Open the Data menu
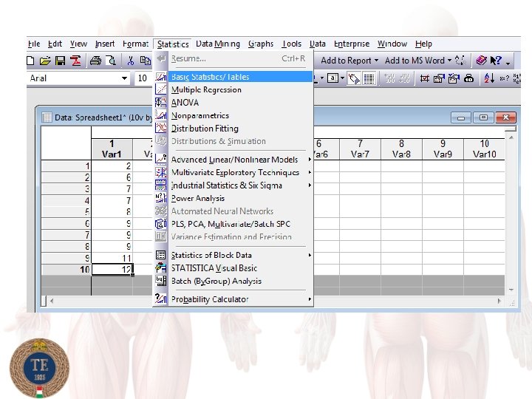The image size is (532, 399). point(318,44)
